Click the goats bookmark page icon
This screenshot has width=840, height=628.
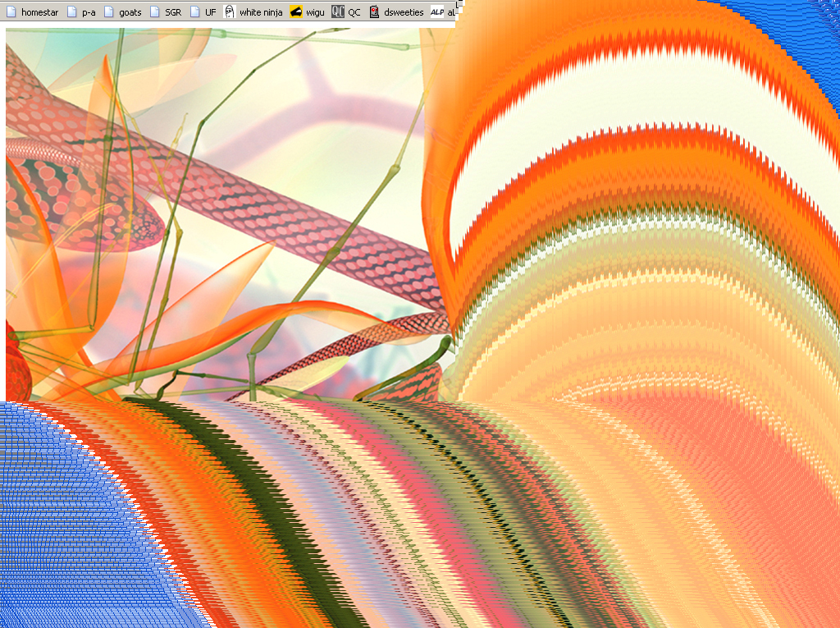pos(109,12)
